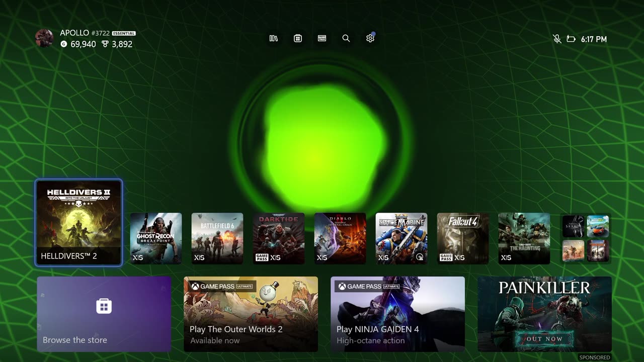Launch the Fallout 4 tile
The image size is (644, 362).
click(463, 238)
